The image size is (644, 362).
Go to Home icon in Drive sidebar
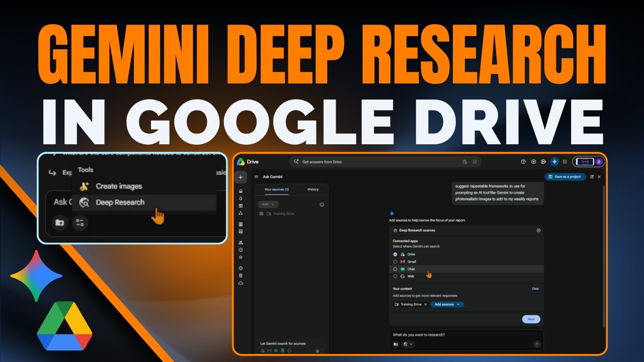click(x=240, y=191)
